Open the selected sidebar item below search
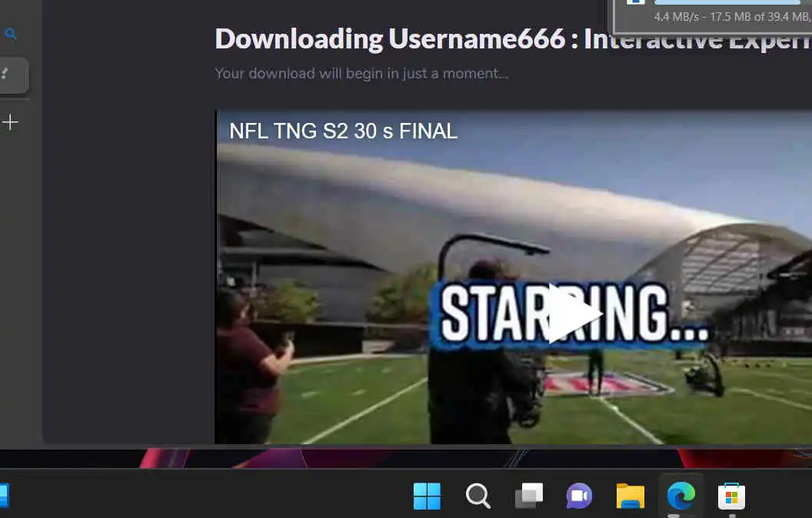812x518 pixels. pyautogui.click(x=14, y=75)
